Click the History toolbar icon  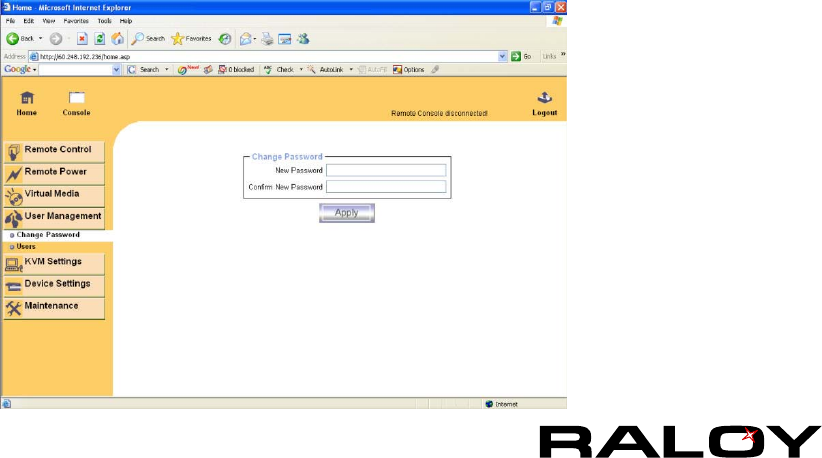225,38
